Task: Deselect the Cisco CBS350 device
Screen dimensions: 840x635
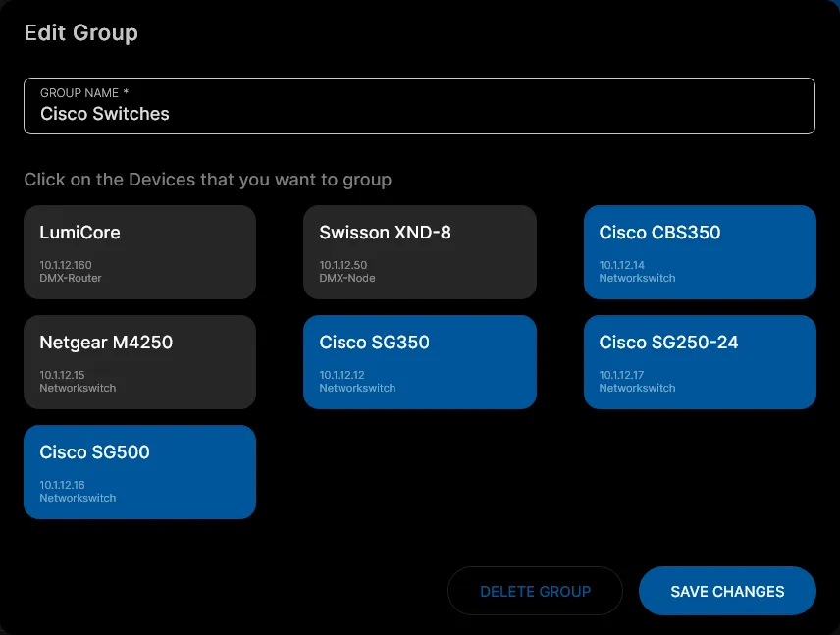Action: click(x=699, y=251)
